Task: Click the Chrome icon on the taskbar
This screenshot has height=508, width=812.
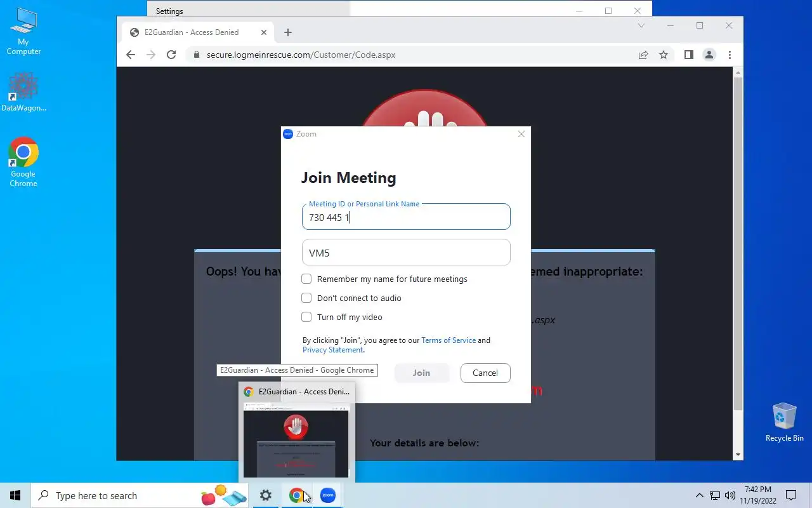Action: pyautogui.click(x=296, y=495)
